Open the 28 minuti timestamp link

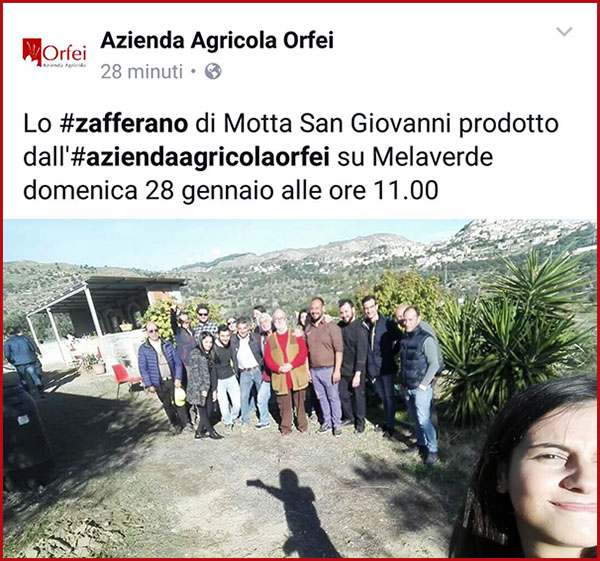pyautogui.click(x=142, y=72)
